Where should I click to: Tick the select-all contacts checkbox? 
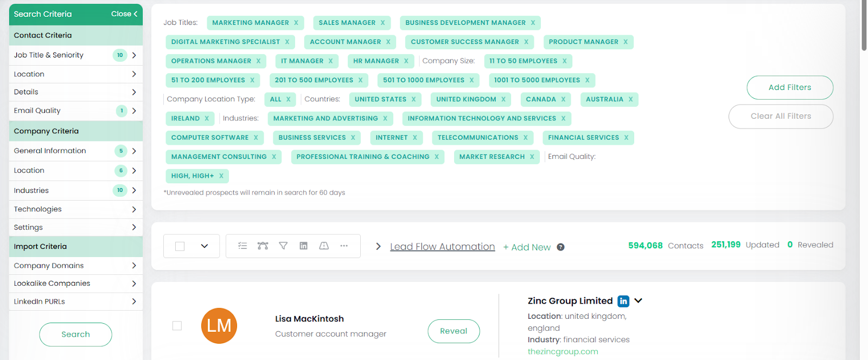coord(180,246)
